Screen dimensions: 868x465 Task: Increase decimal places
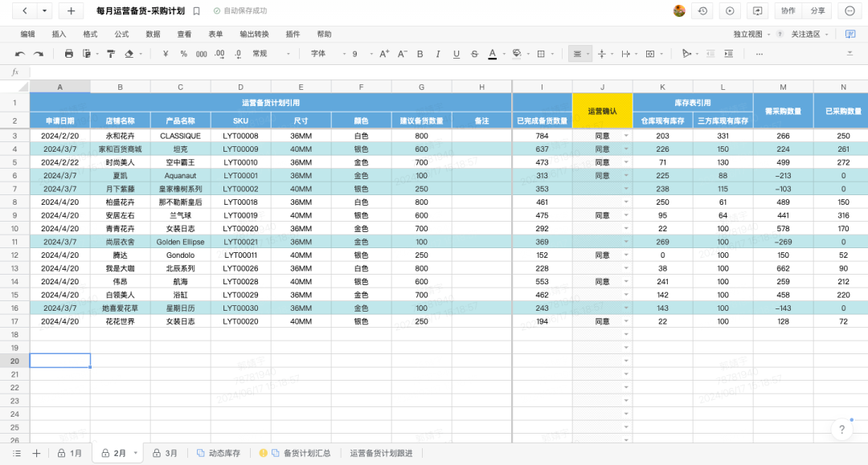point(219,54)
